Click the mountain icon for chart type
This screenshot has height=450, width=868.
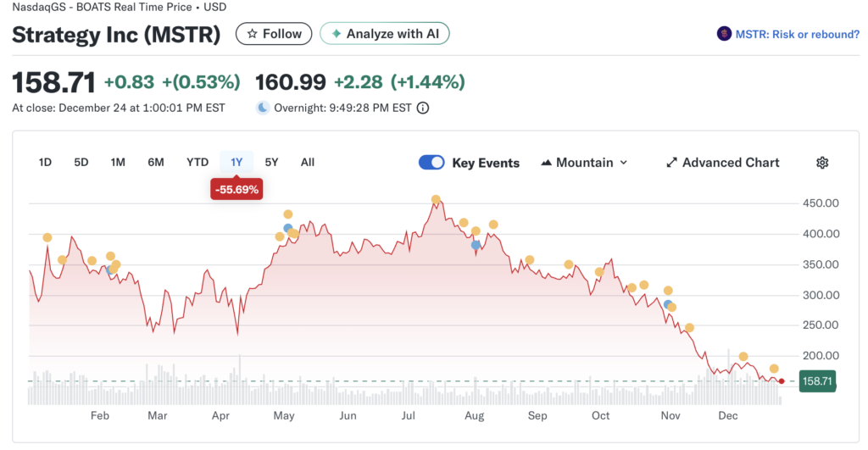click(x=546, y=163)
